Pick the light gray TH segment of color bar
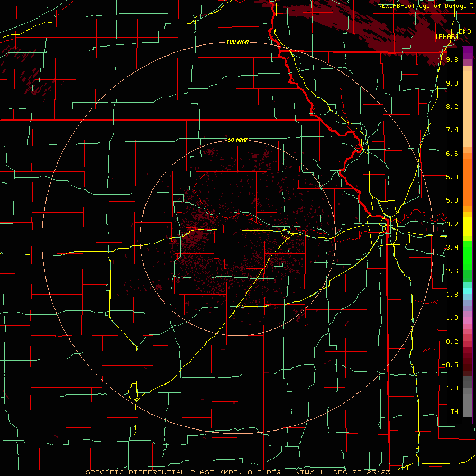Screen dimensions: 476x476 467,406
